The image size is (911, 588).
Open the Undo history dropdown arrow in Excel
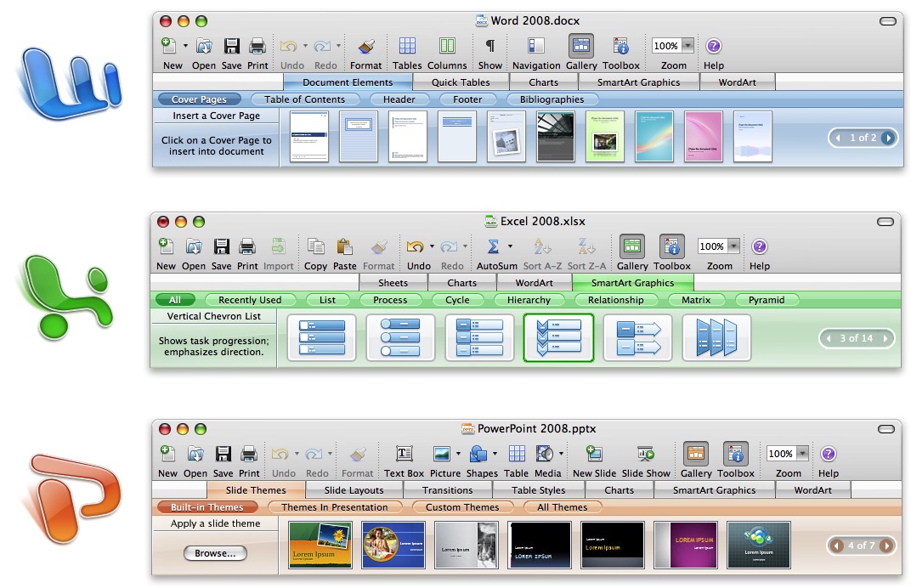[x=432, y=246]
